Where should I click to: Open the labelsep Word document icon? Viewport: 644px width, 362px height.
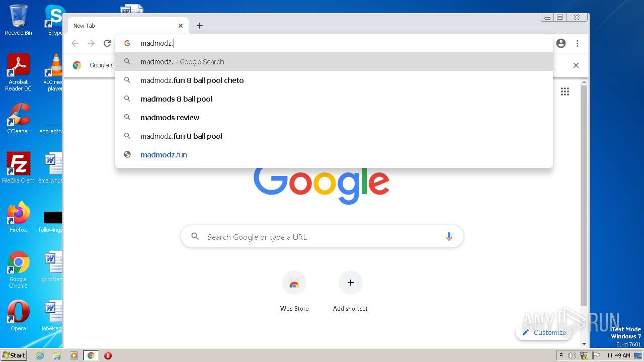pos(52,316)
